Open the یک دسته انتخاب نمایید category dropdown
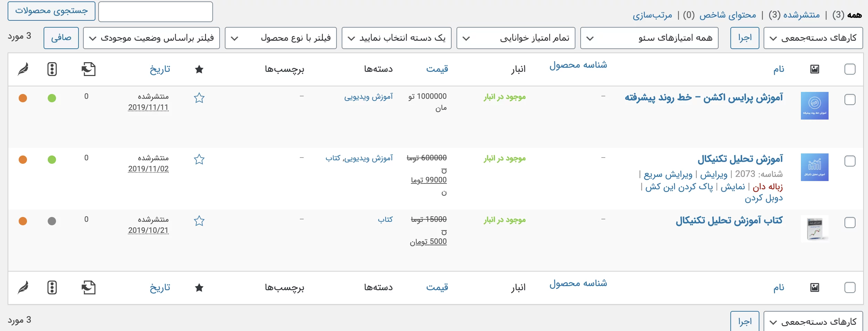Image resolution: width=868 pixels, height=331 pixels. click(396, 38)
